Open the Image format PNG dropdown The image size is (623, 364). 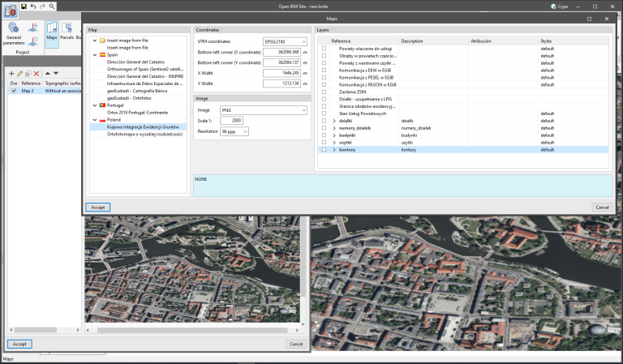tap(264, 109)
